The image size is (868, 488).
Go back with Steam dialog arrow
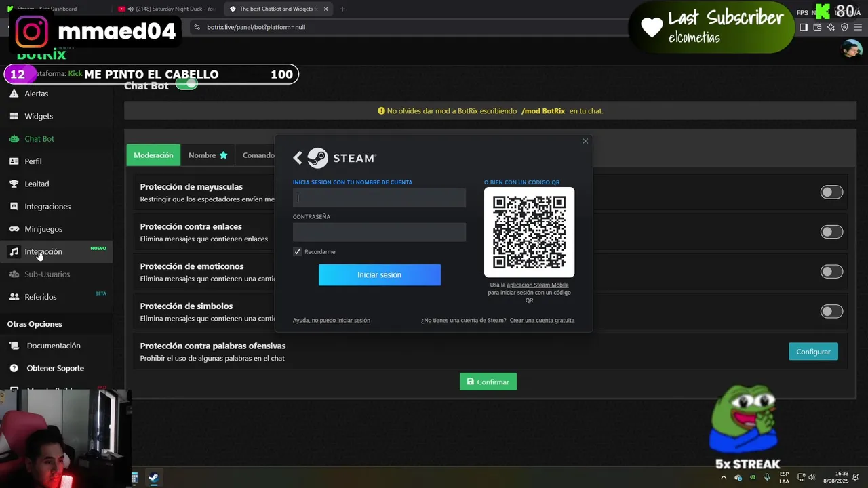tap(298, 158)
